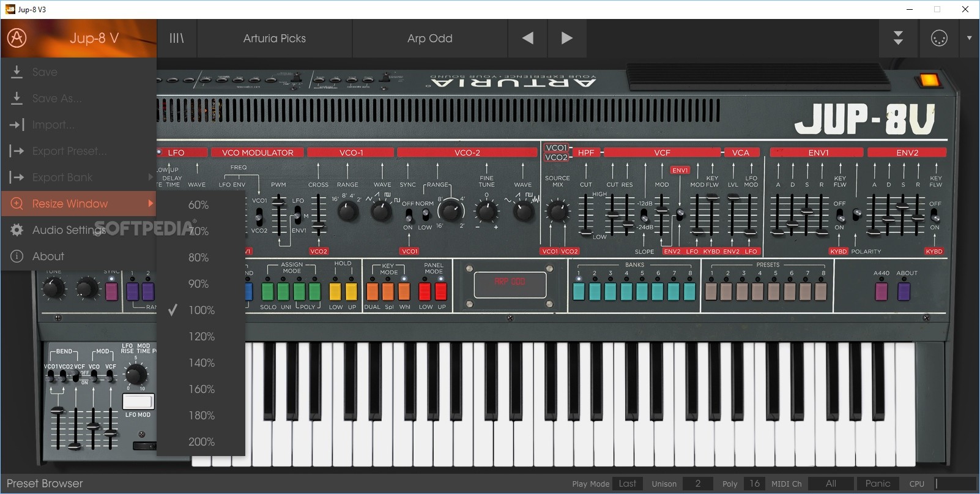The image size is (980, 494).
Task: Go to the previous preset arrow
Action: [x=527, y=38]
